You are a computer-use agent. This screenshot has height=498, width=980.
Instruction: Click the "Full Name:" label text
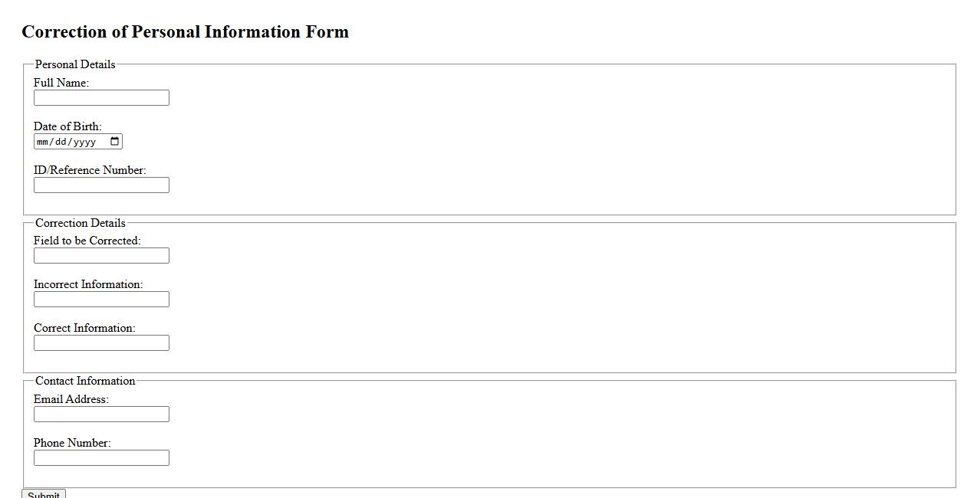coord(61,83)
